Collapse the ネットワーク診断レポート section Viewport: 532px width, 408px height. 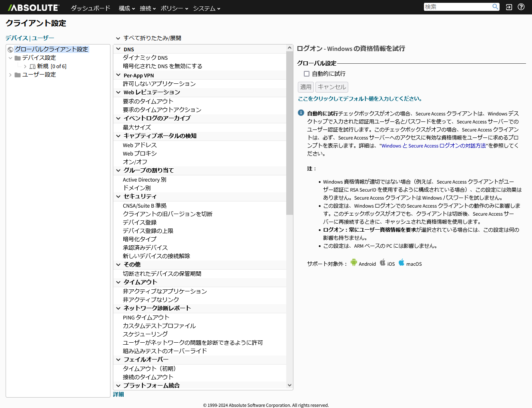click(118, 308)
